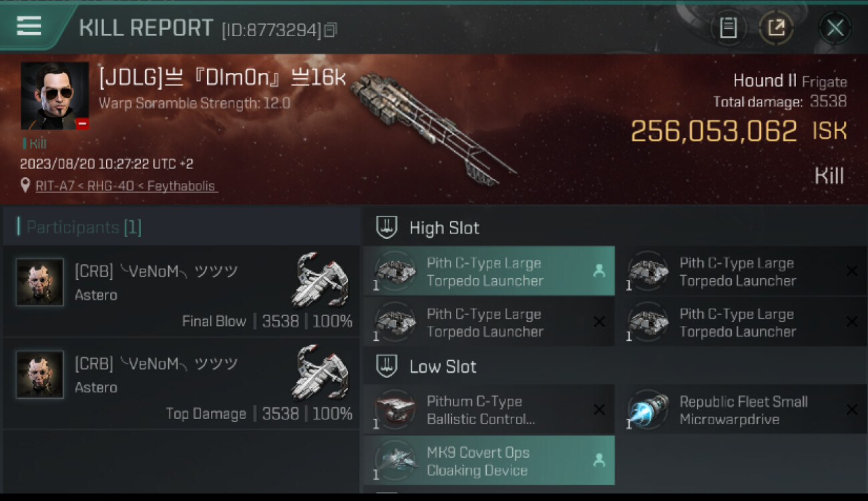Select the Final Blow participant portrait
The width and height of the screenshot is (868, 501).
click(x=40, y=283)
